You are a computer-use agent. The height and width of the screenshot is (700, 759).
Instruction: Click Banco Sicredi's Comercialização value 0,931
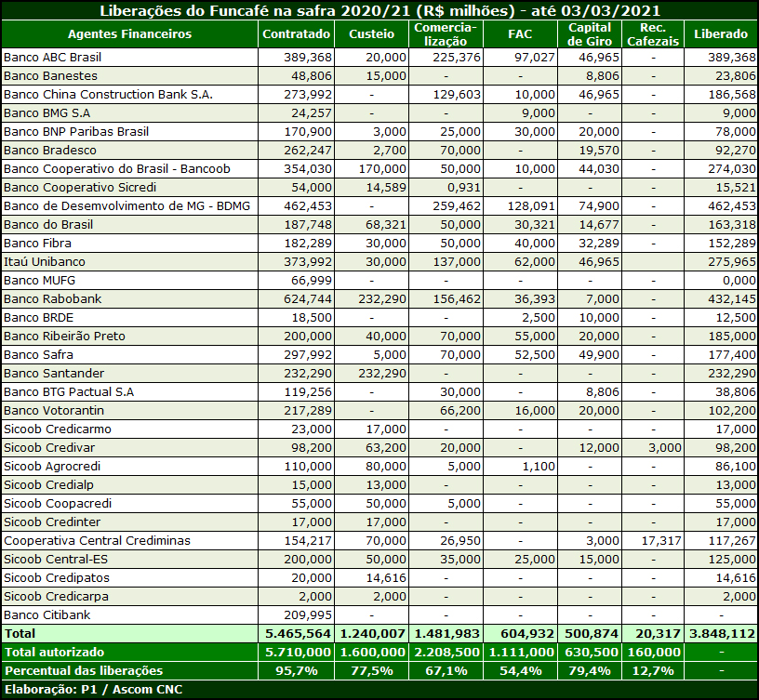pos(464,187)
